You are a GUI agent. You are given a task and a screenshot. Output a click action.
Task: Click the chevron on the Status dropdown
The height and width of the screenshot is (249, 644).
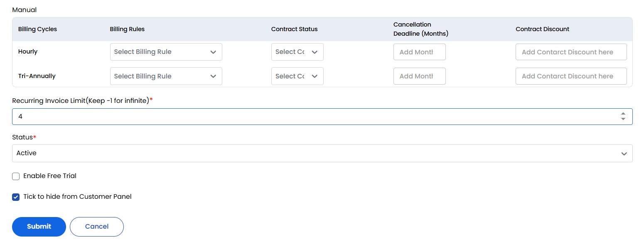point(623,153)
